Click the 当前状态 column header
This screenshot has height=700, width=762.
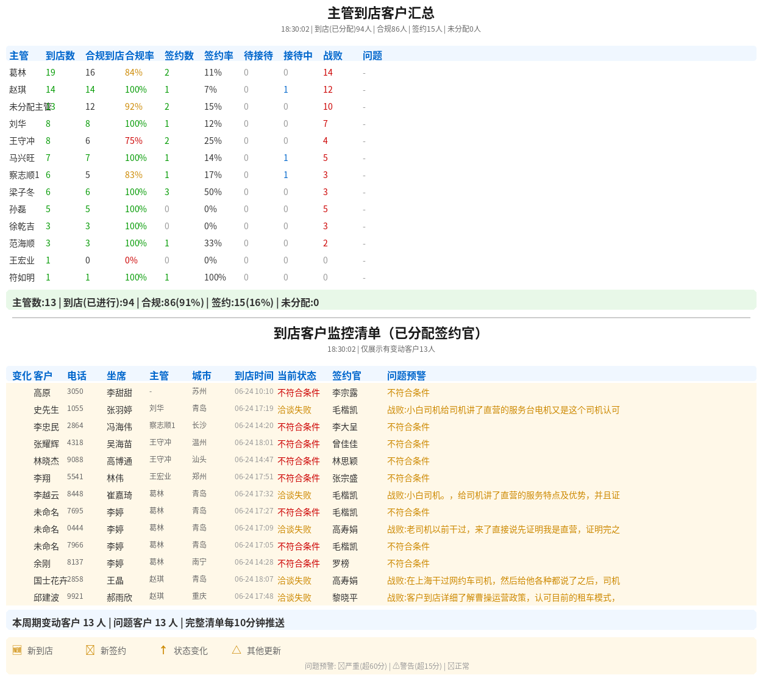click(297, 376)
